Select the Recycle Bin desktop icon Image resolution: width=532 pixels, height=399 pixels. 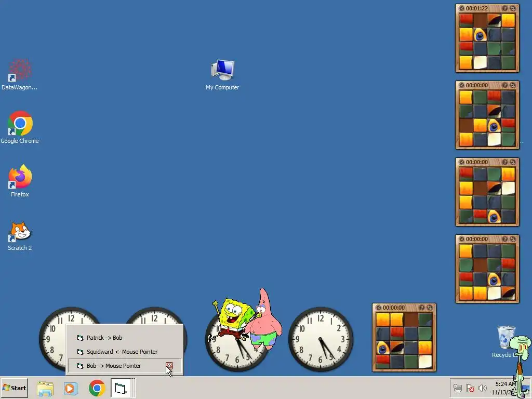[x=505, y=342]
